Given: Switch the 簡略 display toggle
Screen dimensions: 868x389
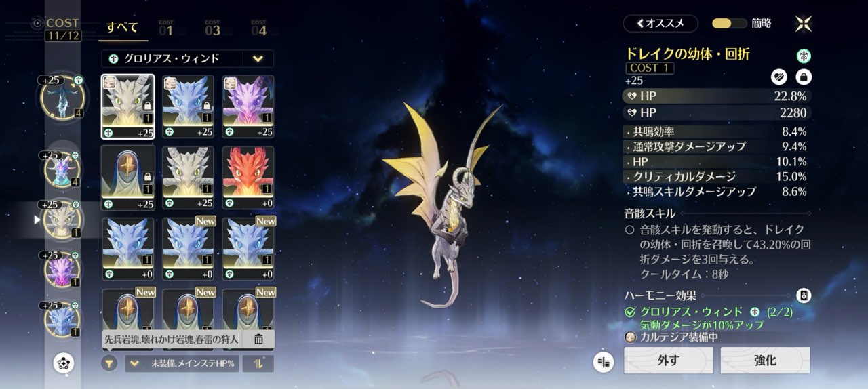Looking at the screenshot, I should coord(729,24).
